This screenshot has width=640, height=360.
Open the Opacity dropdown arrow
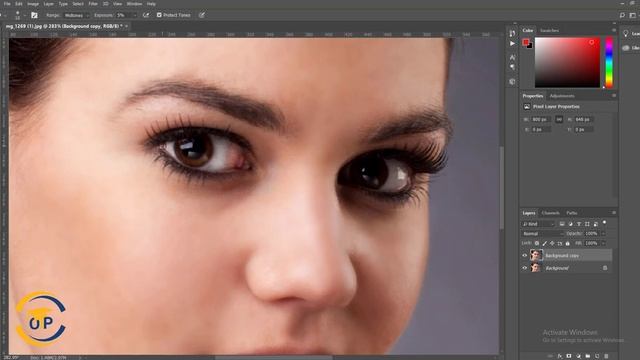[603, 234]
